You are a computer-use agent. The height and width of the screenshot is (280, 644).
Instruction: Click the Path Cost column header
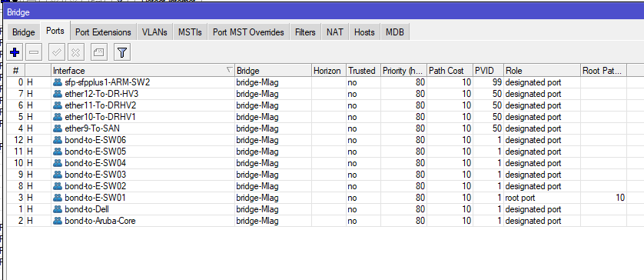pyautogui.click(x=450, y=71)
